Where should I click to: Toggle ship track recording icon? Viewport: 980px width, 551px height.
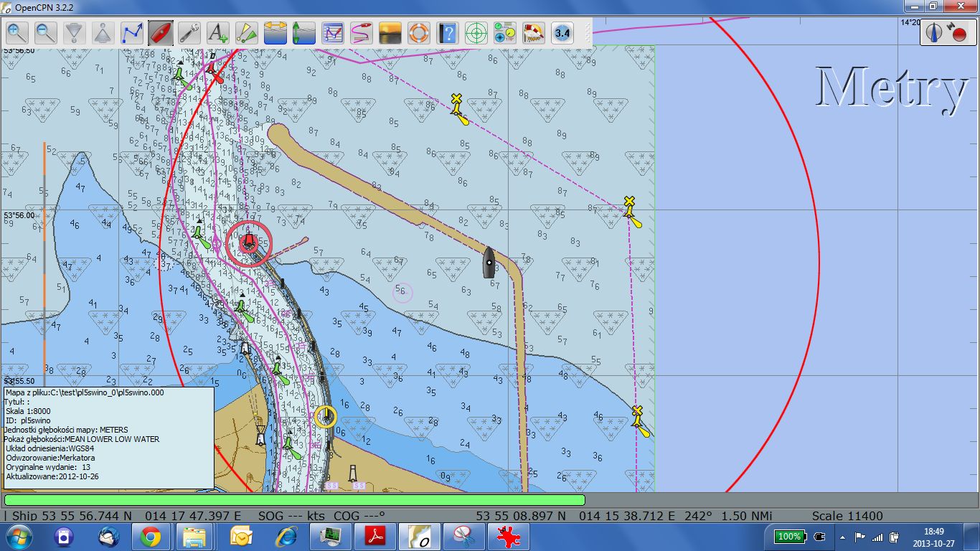tap(362, 33)
